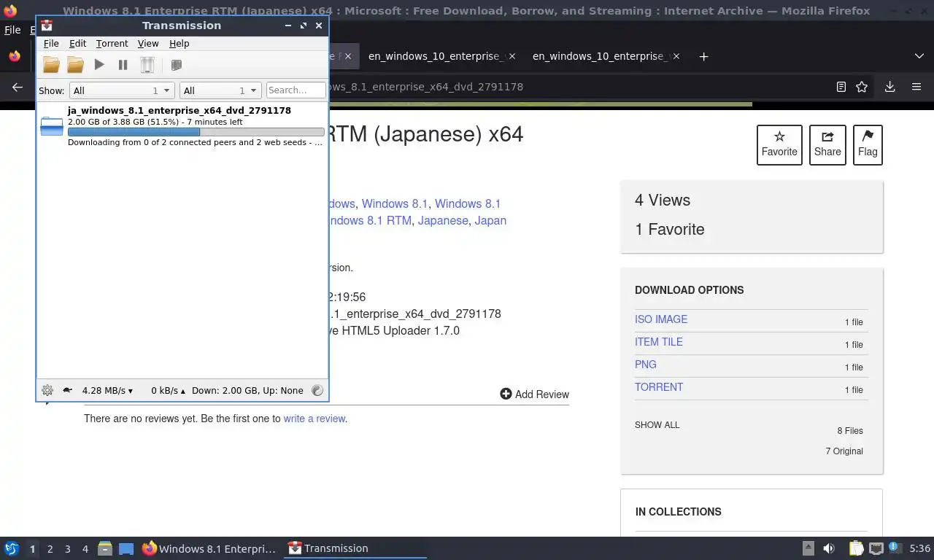The image size is (934, 560).
Task: Remove the torrent with the trash icon
Action: coord(147,65)
